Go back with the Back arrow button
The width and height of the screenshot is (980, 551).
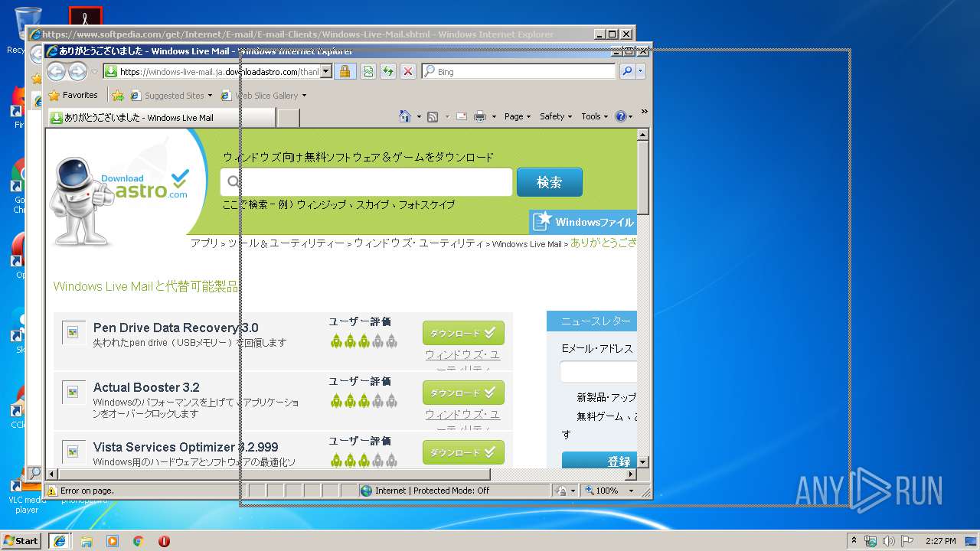(x=56, y=71)
